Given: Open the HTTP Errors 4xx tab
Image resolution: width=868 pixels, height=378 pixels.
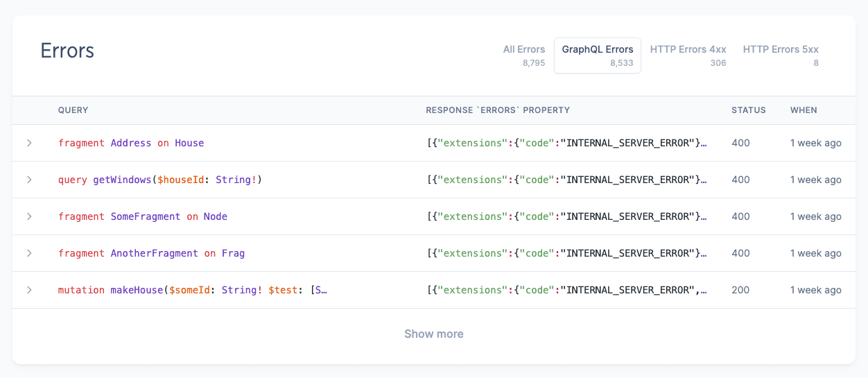Looking at the screenshot, I should pyautogui.click(x=688, y=55).
